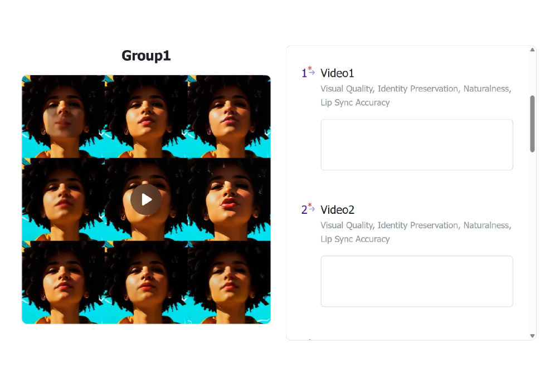
Task: Click the video tile with the blurred face
Action: (x=63, y=116)
